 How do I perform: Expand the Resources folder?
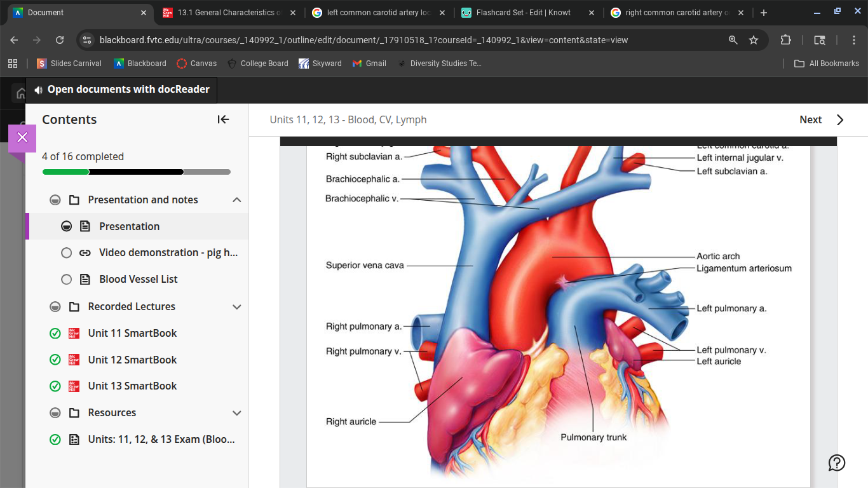[x=237, y=413]
